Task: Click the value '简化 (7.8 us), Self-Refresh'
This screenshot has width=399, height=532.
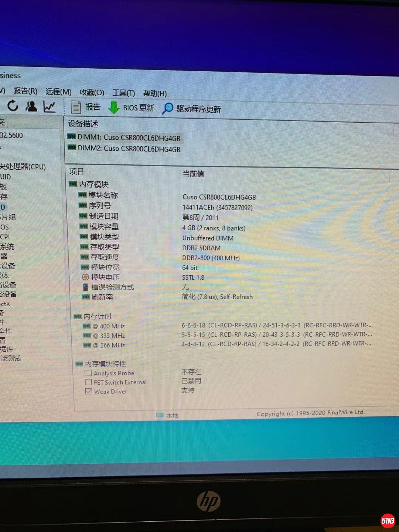Action: click(217, 297)
